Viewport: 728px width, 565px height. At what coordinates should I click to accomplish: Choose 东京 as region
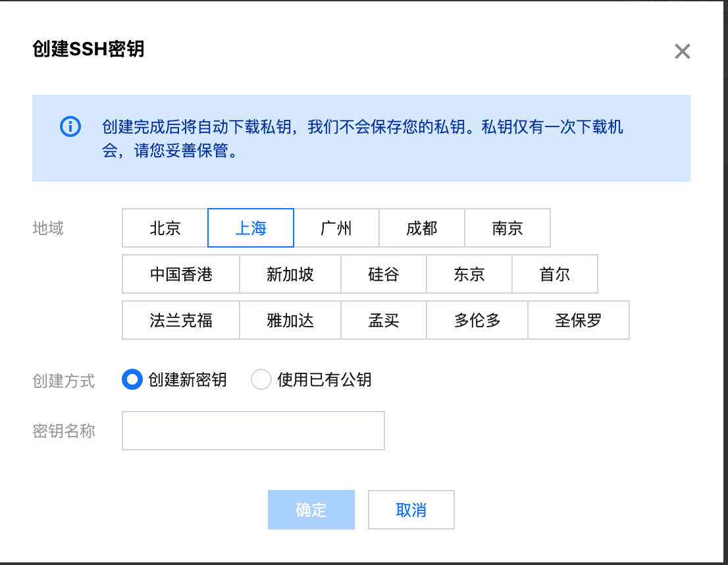pyautogui.click(x=469, y=274)
